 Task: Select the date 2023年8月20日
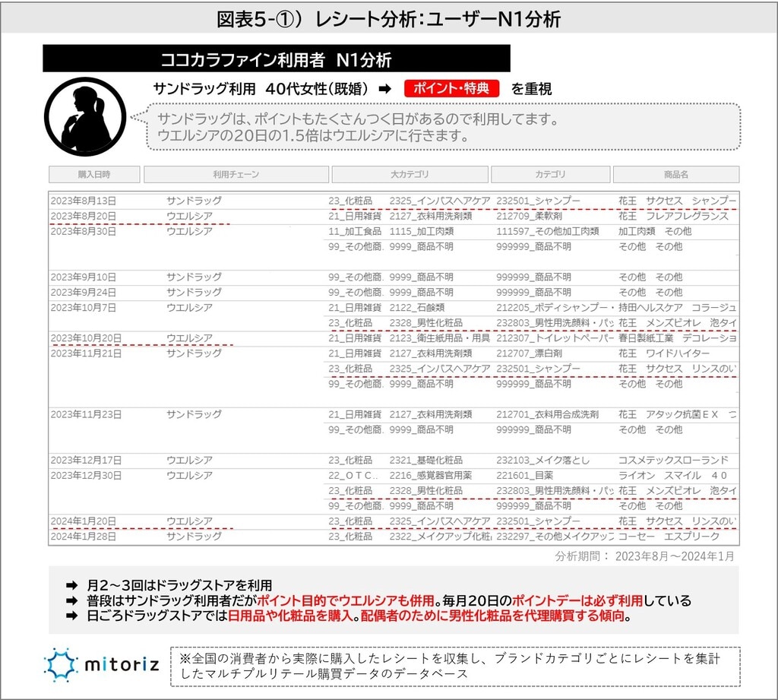pos(84,217)
